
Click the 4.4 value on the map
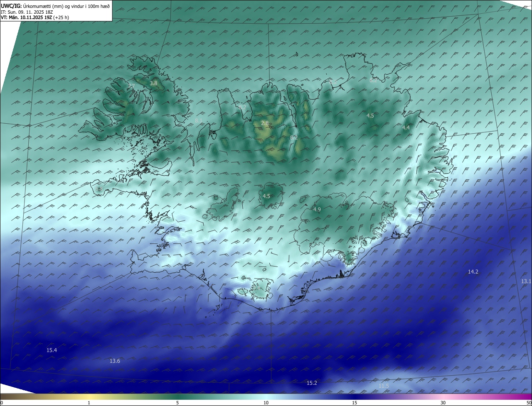click(406, 127)
